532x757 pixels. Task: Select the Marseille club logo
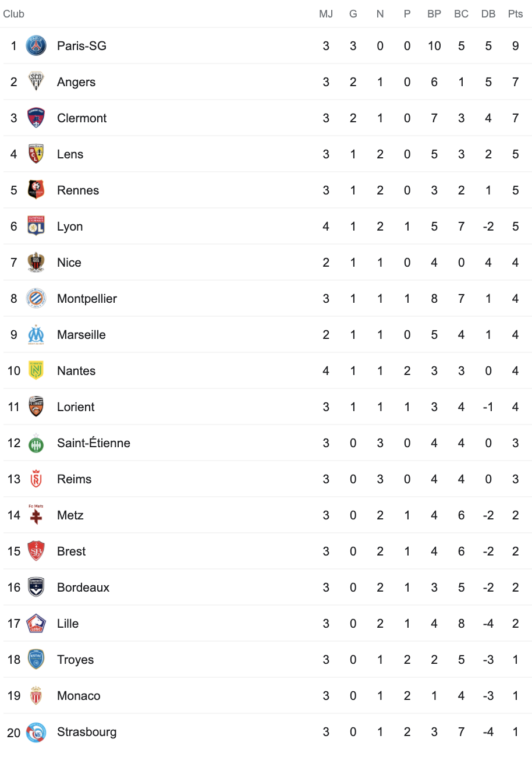point(36,334)
